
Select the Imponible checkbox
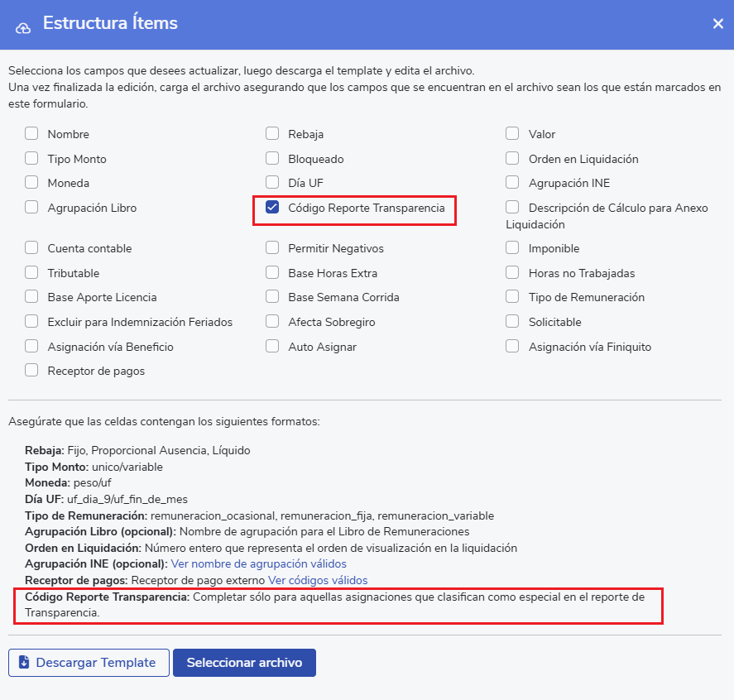513,248
